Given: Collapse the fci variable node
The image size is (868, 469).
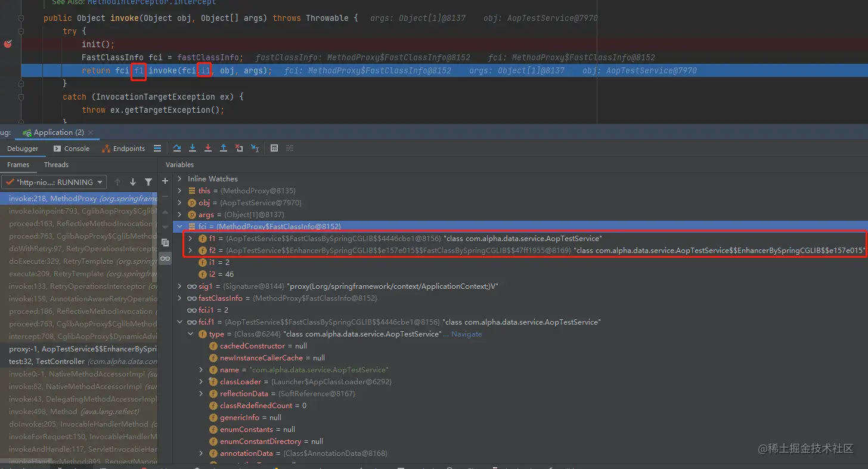Looking at the screenshot, I should 180,227.
